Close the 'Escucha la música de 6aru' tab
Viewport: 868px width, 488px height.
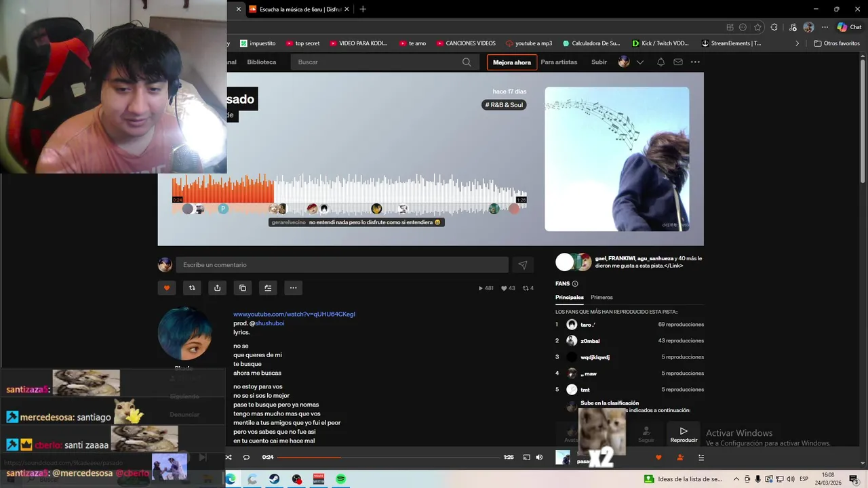click(347, 9)
